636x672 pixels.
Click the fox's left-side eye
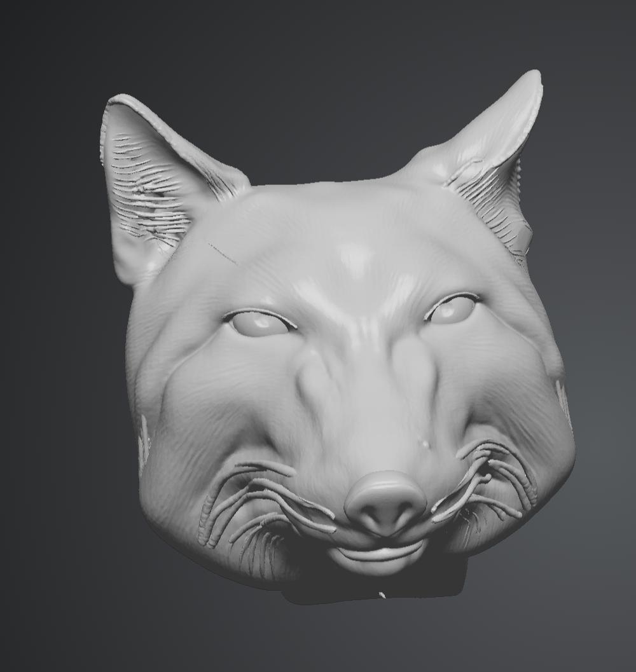coord(259,323)
